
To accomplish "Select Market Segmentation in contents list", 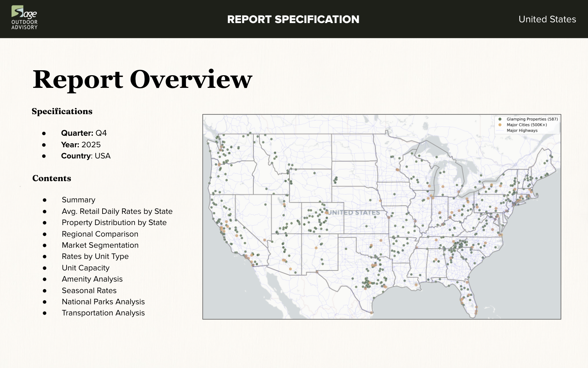I will pyautogui.click(x=100, y=245).
